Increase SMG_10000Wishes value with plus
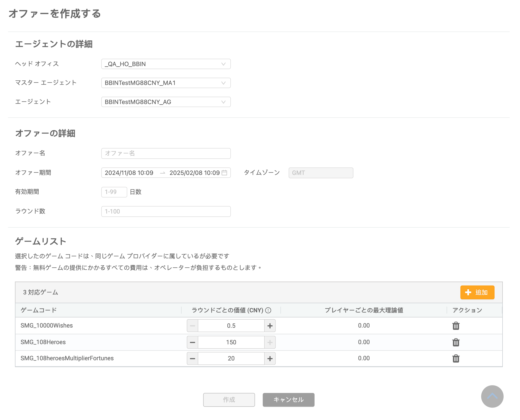 pos(270,326)
